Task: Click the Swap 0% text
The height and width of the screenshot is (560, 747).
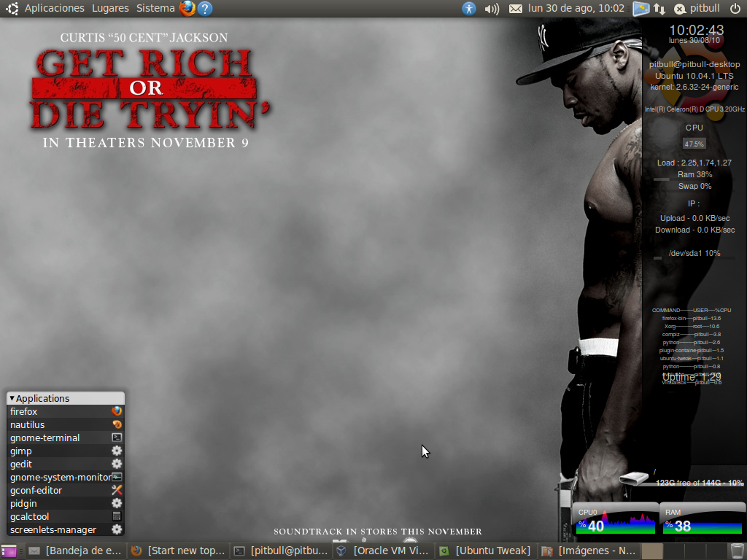Action: coord(694,186)
